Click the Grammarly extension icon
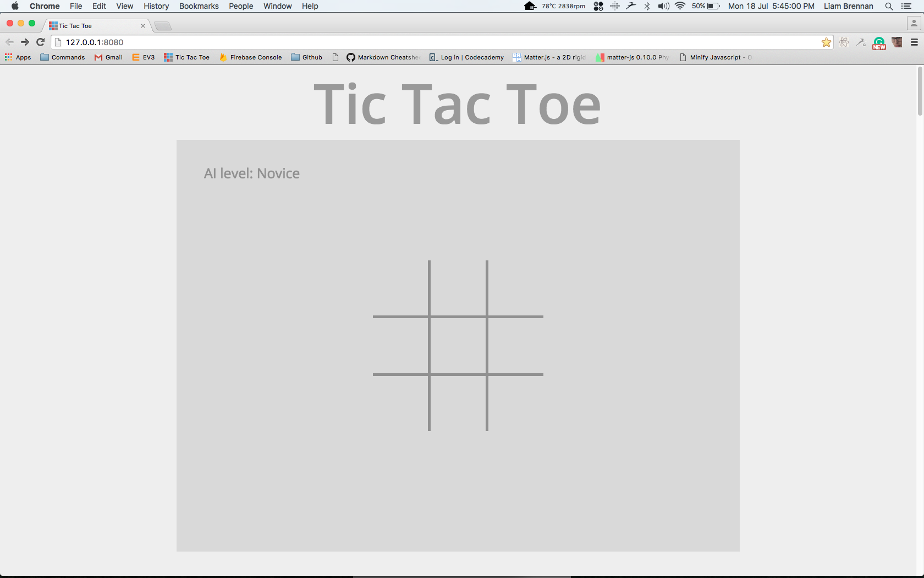 pyautogui.click(x=879, y=43)
